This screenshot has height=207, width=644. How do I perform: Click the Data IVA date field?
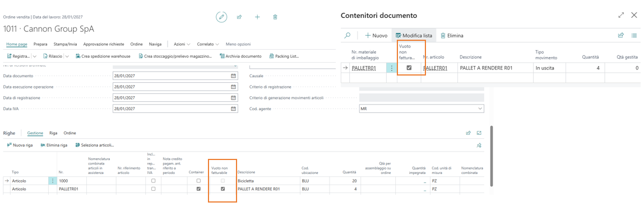[175, 109]
